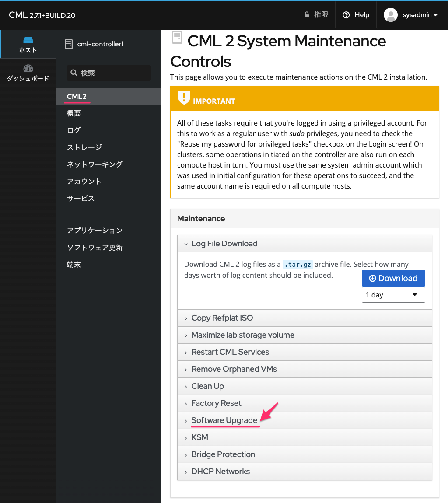
Task: Click the cml-controller1 server icon
Action: [69, 44]
